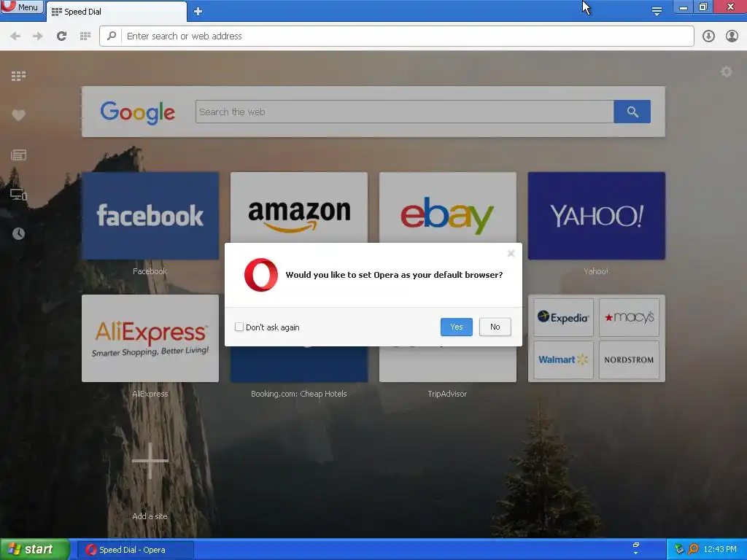Image resolution: width=747 pixels, height=560 pixels.
Task: Click the blue Google search button
Action: point(632,112)
